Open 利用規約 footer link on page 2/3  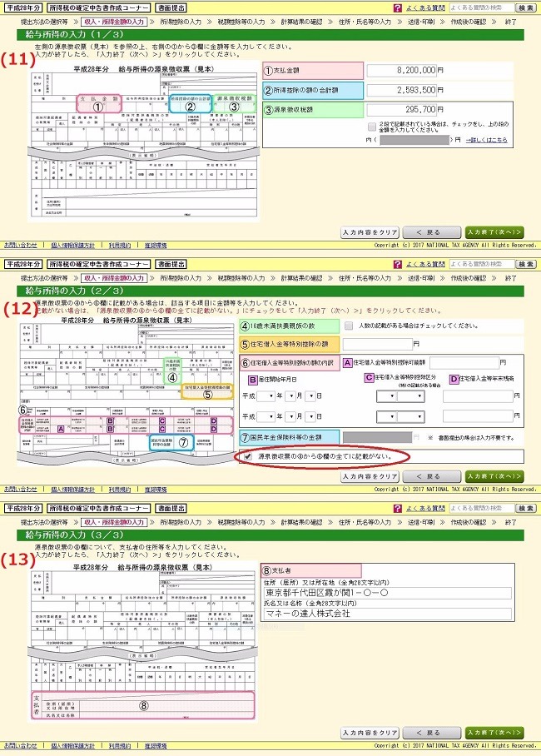pyautogui.click(x=119, y=490)
